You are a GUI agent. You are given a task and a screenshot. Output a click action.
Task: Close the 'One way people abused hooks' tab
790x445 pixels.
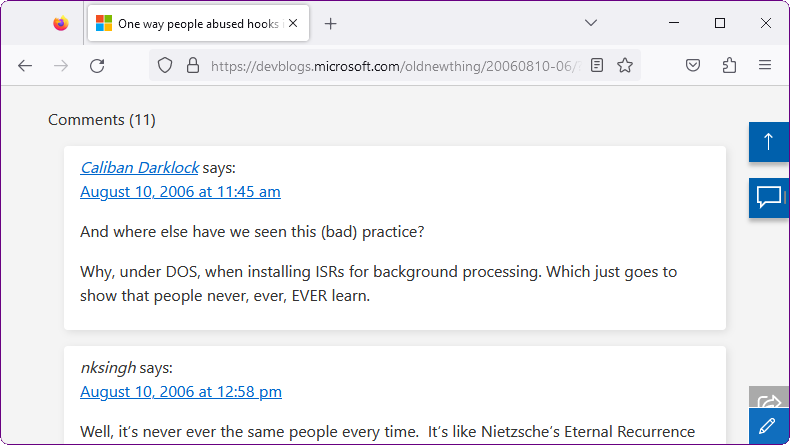click(293, 23)
